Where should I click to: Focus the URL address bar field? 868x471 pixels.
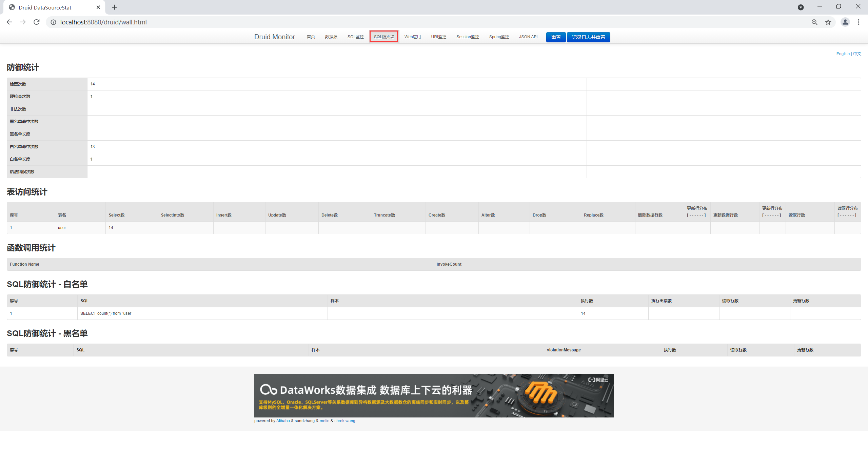tap(431, 22)
